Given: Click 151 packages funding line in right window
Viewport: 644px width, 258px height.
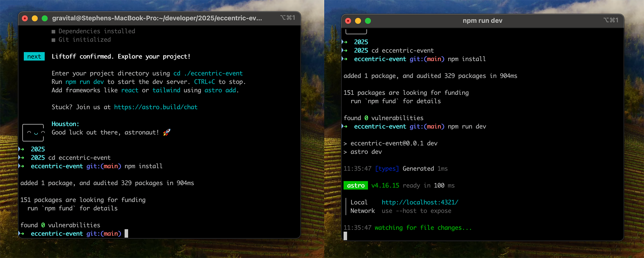Looking at the screenshot, I should (406, 92).
